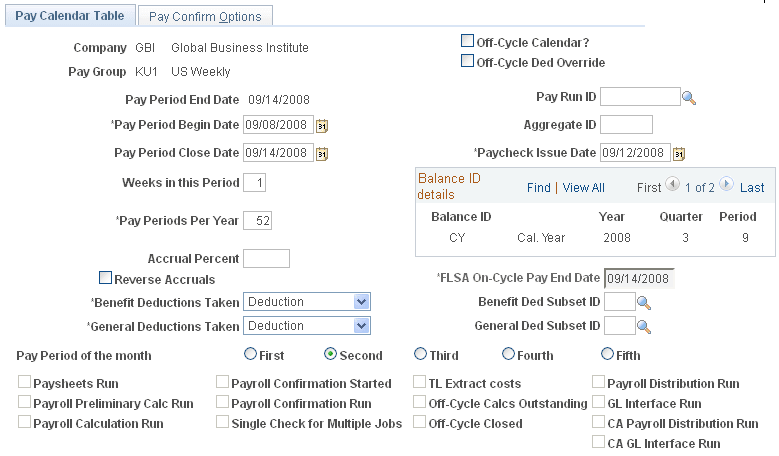This screenshot has width=779, height=456.
Task: Show next Balance ID row arrow
Action: [x=726, y=185]
